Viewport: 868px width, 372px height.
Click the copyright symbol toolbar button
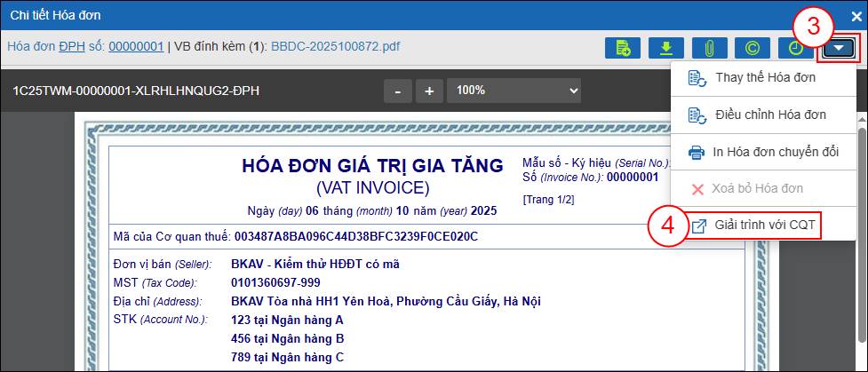click(x=753, y=47)
